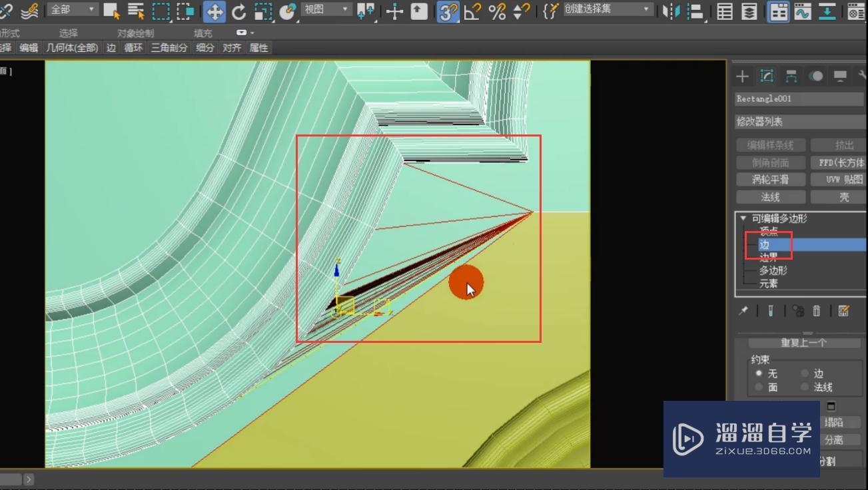Open the 编辑 ribbon panel
Screen dimensions: 868x490
(x=29, y=48)
